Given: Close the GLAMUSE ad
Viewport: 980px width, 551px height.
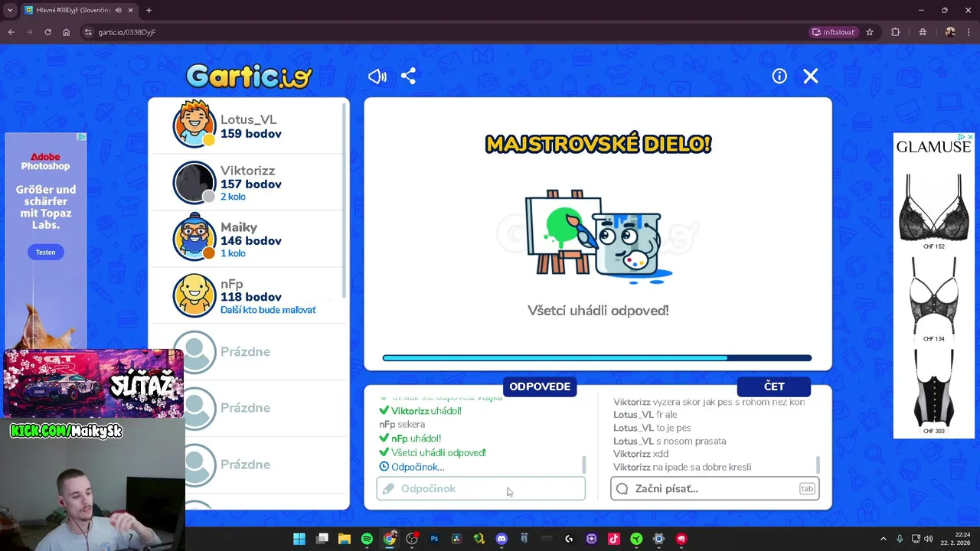Looking at the screenshot, I should pos(969,137).
